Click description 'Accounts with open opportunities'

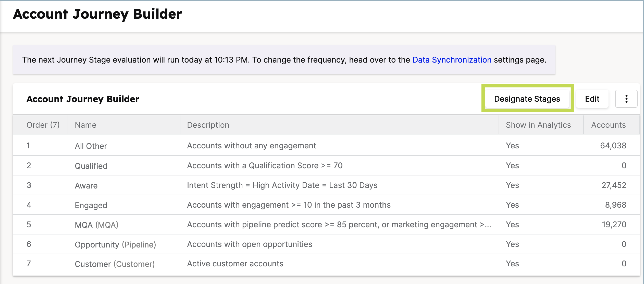[250, 244]
